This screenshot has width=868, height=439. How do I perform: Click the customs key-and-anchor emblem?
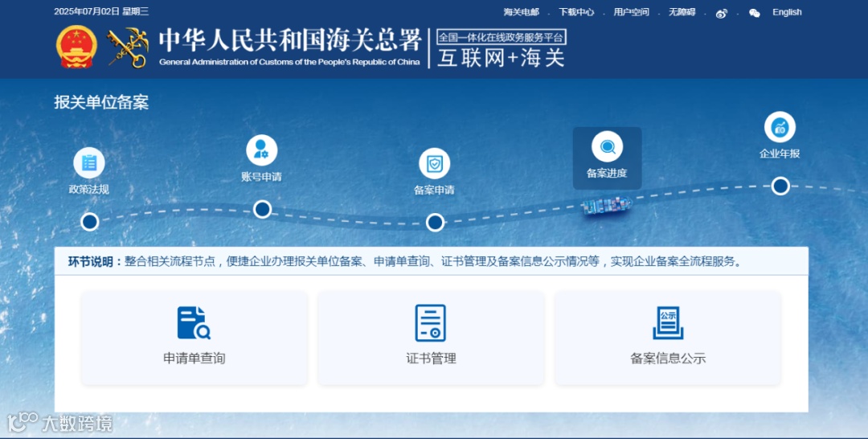128,47
